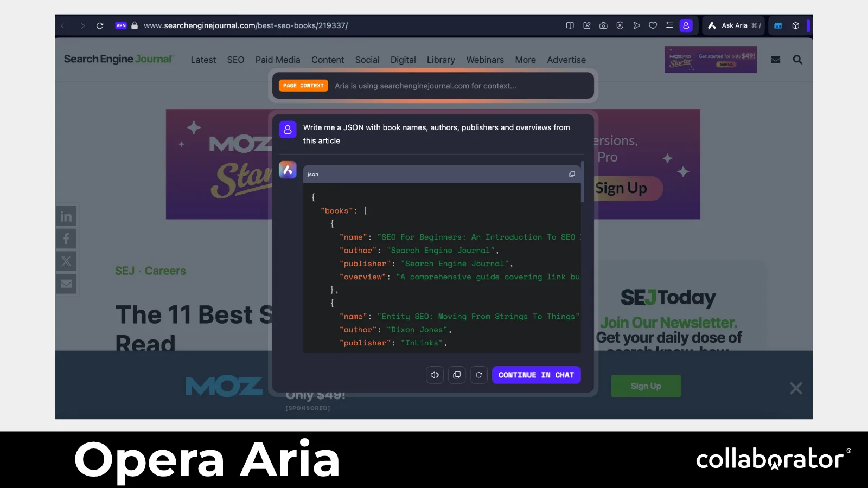Image resolution: width=868 pixels, height=488 pixels.
Task: Open the Advertise link
Action: pyautogui.click(x=566, y=60)
